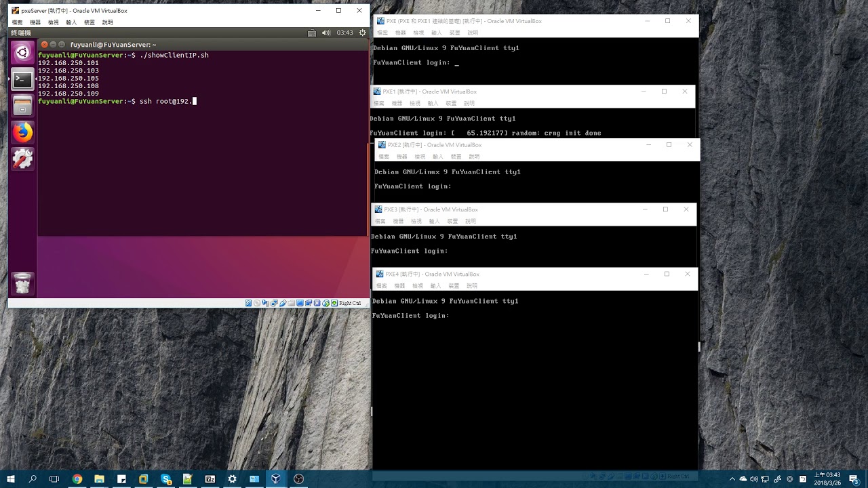
Task: Click IP address 192.168.250.103 in terminal
Action: point(68,70)
